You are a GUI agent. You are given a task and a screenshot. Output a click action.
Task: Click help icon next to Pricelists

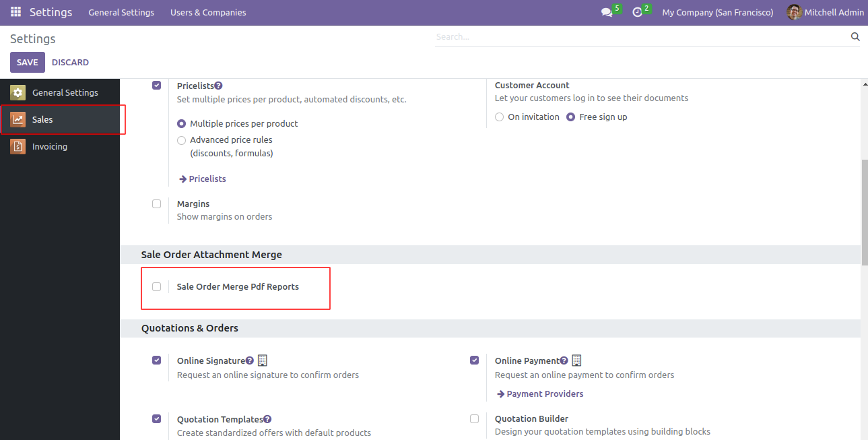(218, 86)
